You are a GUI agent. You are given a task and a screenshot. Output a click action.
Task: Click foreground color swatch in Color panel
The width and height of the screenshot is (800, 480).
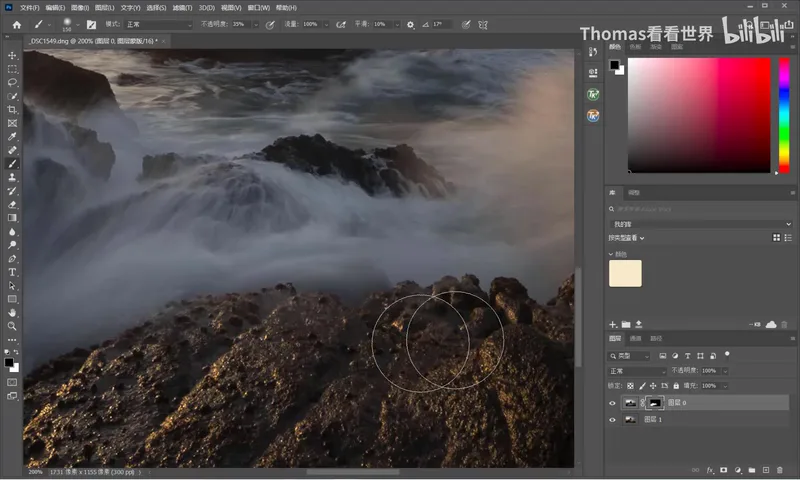coord(615,65)
